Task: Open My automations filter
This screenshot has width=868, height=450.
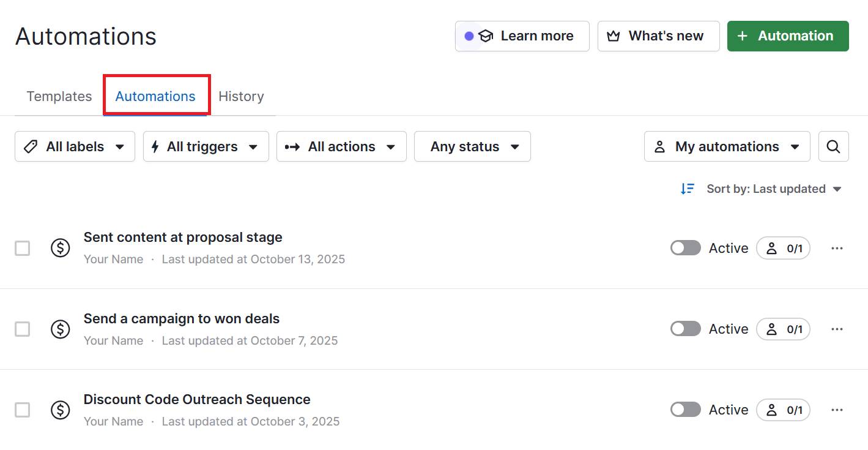Action: pyautogui.click(x=726, y=146)
